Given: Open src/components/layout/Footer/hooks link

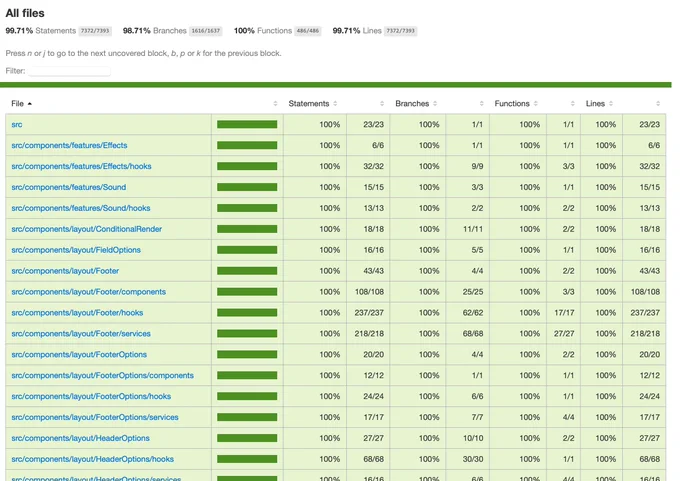Looking at the screenshot, I should point(77,313).
